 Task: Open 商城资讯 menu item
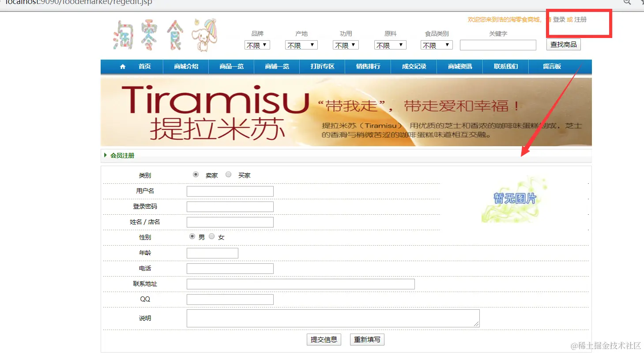click(460, 67)
